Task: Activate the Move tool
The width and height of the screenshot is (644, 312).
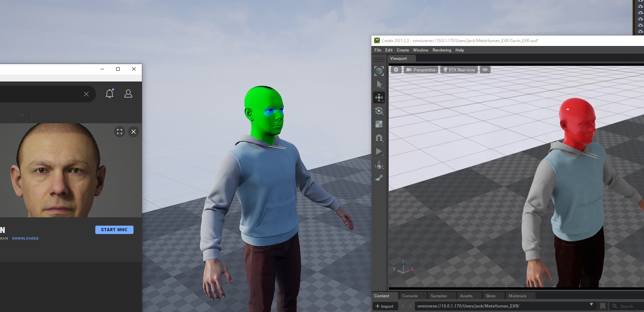Action: pos(379,97)
